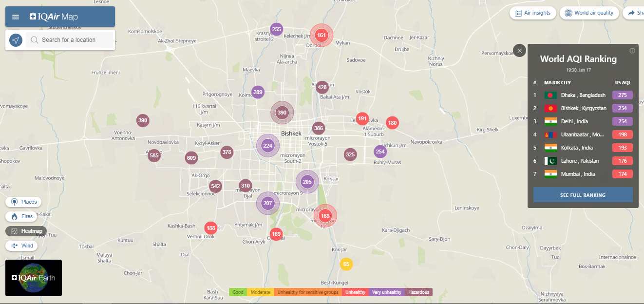
Task: Open the hamburger menu in IQAir header
Action: pyautogui.click(x=16, y=17)
